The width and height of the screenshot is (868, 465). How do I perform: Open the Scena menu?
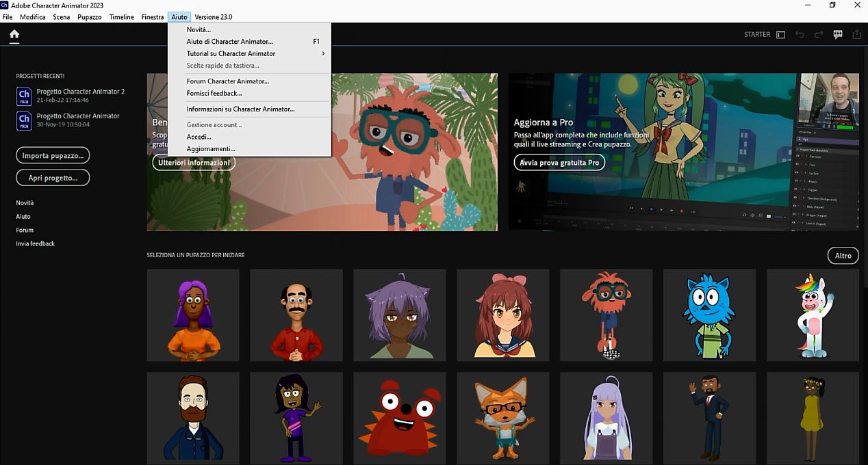coord(62,17)
